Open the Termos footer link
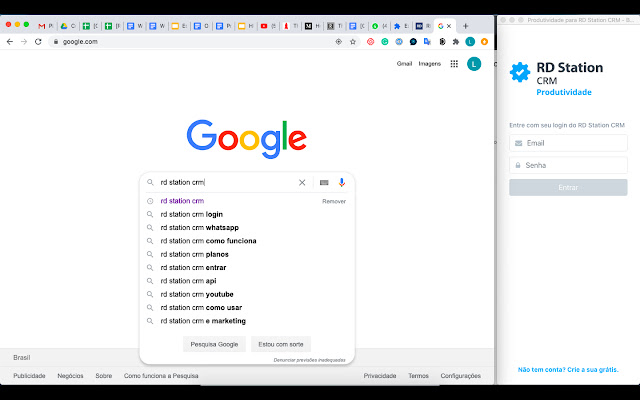640x400 pixels. [x=418, y=376]
